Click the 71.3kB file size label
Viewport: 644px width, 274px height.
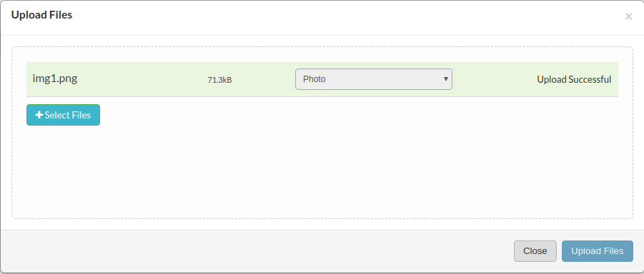coord(219,80)
